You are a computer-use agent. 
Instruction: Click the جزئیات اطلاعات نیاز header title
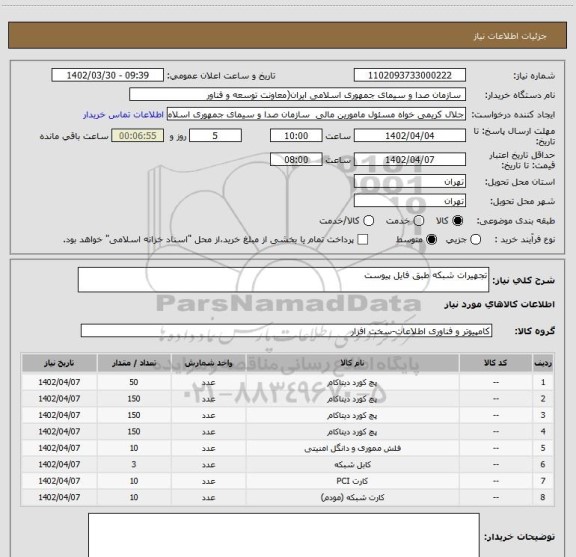510,36
